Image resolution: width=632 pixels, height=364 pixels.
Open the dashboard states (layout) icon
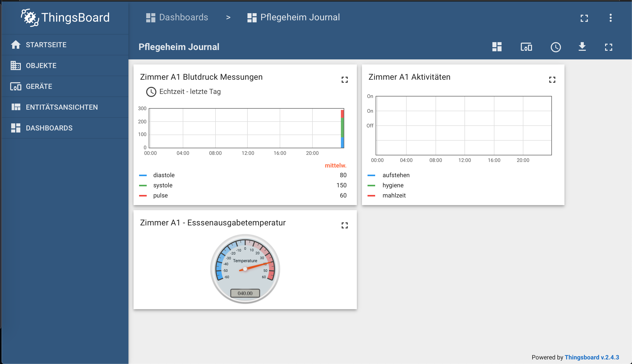pos(497,47)
